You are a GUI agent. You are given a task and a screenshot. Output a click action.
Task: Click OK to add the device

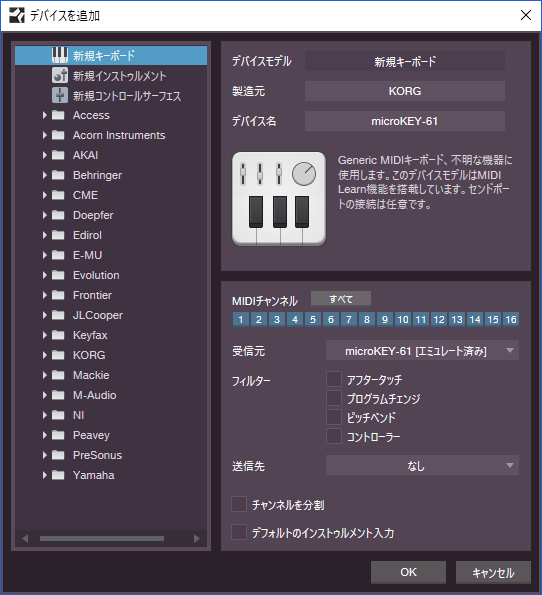pyautogui.click(x=408, y=572)
